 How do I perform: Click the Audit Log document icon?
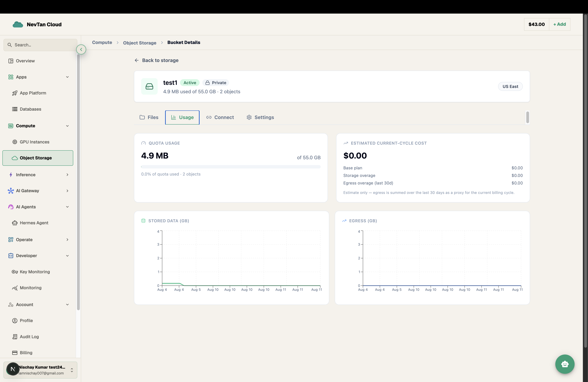pyautogui.click(x=15, y=337)
